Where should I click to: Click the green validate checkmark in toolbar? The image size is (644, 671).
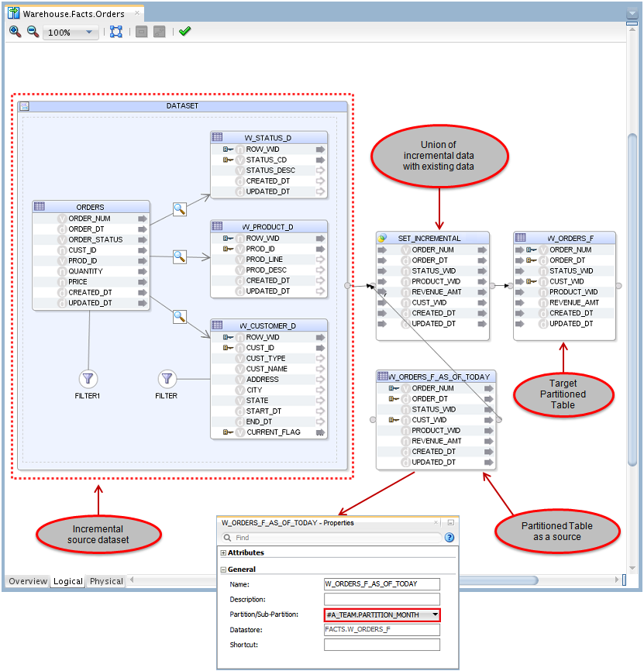pos(183,32)
